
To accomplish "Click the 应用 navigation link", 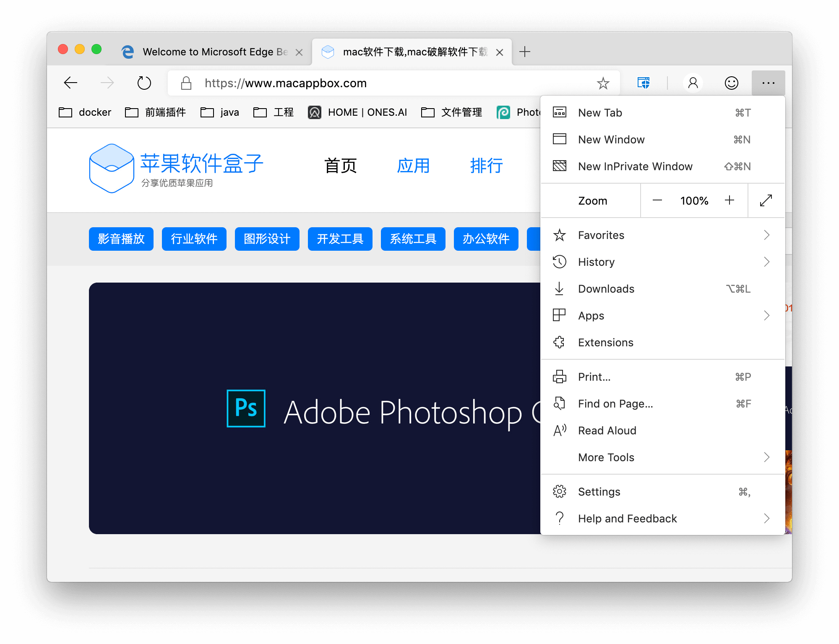I will (x=413, y=166).
